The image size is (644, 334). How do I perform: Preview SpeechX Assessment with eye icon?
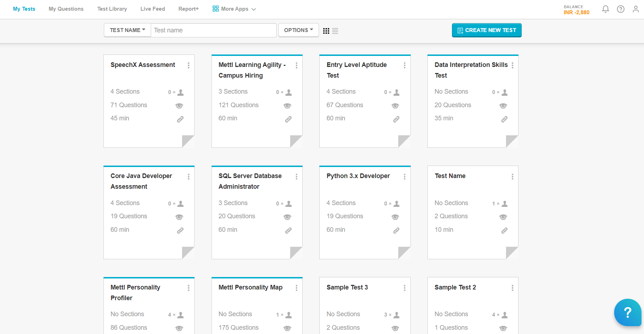point(179,106)
